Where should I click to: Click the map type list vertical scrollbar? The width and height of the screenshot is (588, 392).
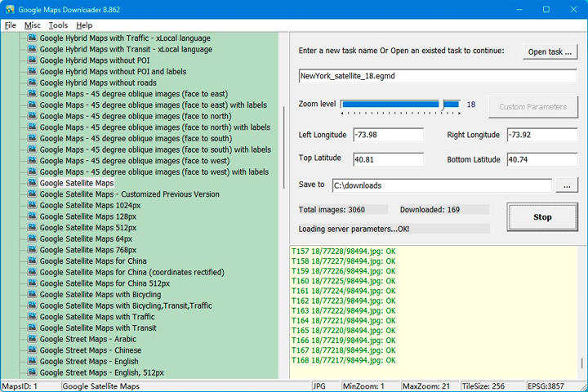coord(283,148)
